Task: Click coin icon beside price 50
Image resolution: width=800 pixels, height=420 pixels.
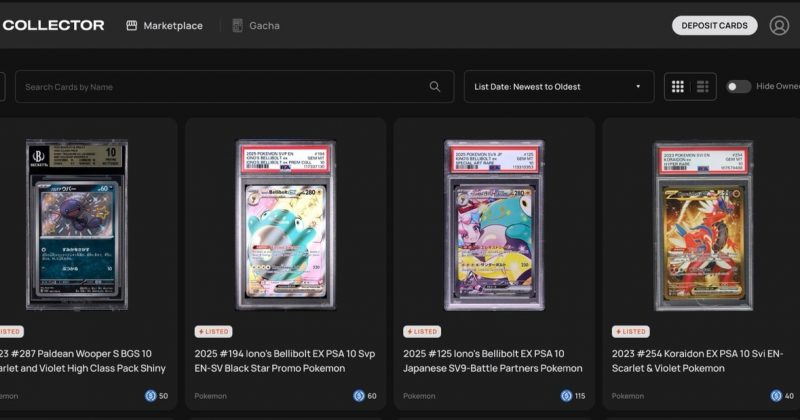Action: 151,396
